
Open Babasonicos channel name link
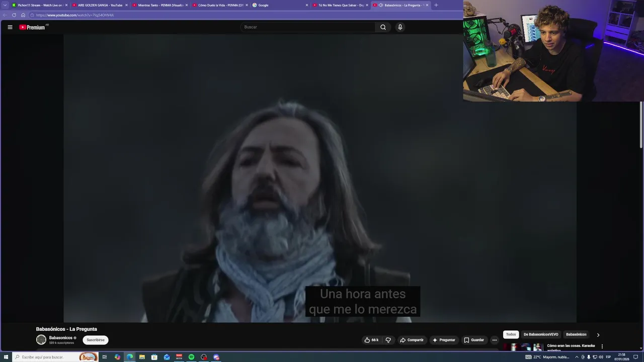[61, 338]
